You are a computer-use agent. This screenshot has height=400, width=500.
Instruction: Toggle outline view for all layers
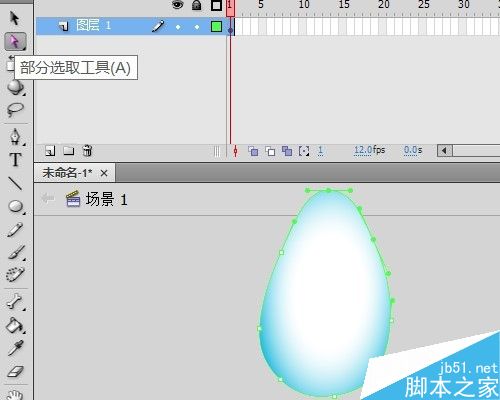[x=216, y=5]
